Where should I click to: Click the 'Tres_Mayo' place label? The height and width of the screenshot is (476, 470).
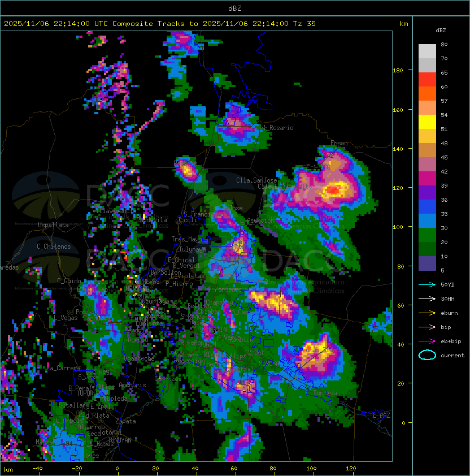coord(186,239)
